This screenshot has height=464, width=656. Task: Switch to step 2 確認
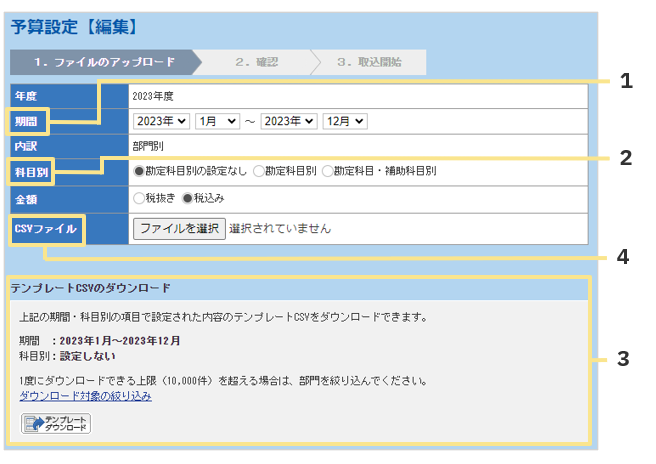coord(256,62)
